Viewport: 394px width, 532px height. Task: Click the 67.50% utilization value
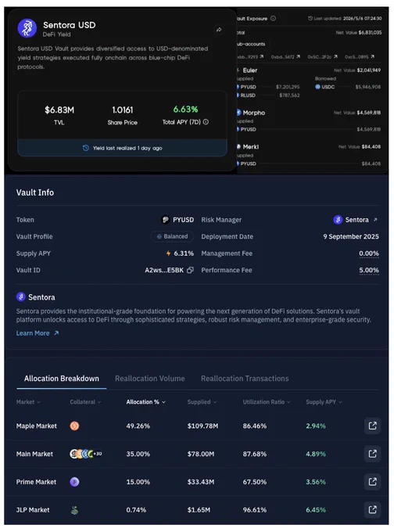255,482
